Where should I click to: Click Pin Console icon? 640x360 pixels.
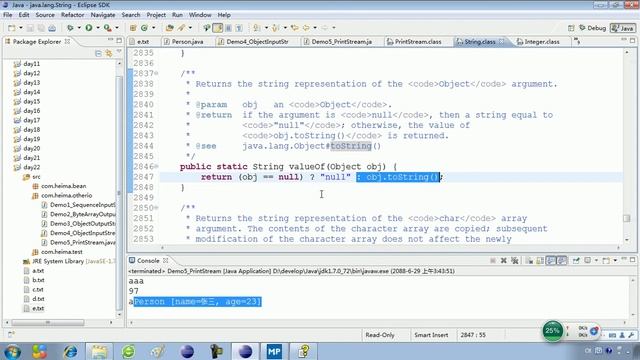click(576, 260)
